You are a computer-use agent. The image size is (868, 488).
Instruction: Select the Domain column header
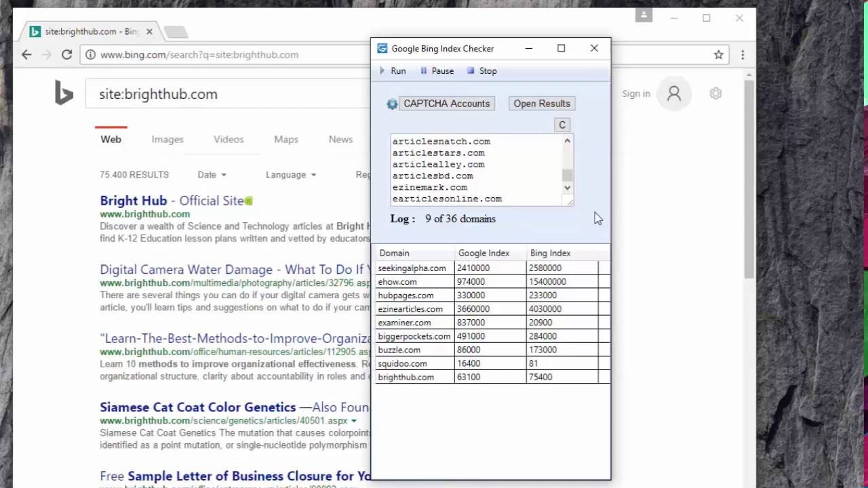415,253
